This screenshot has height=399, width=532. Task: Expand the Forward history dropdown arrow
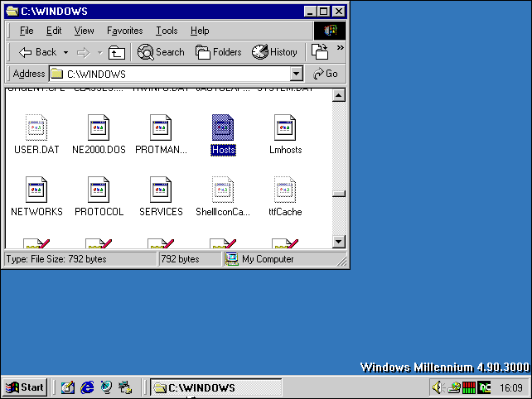99,52
